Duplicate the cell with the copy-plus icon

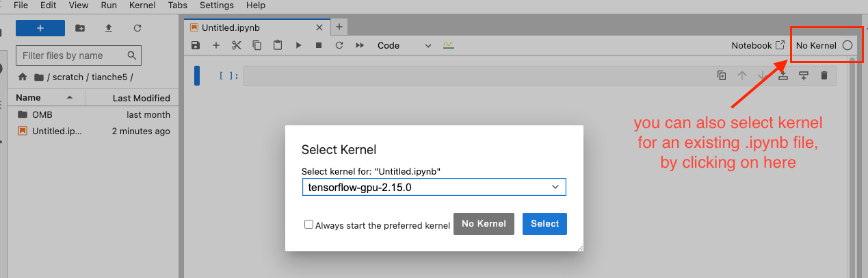(722, 75)
